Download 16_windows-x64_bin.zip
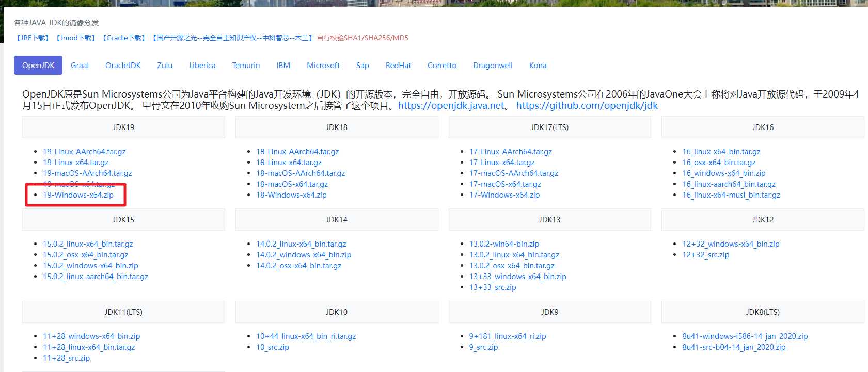This screenshot has height=372, width=868. pyautogui.click(x=724, y=173)
